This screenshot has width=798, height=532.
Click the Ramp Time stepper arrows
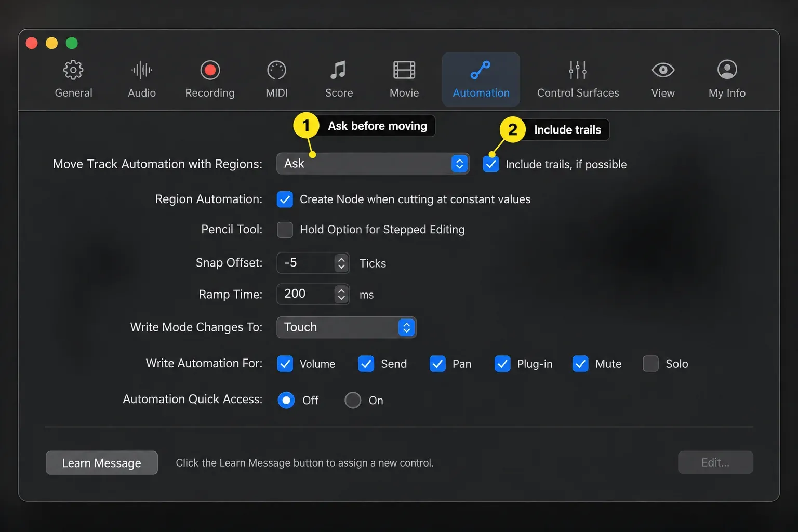pyautogui.click(x=341, y=294)
